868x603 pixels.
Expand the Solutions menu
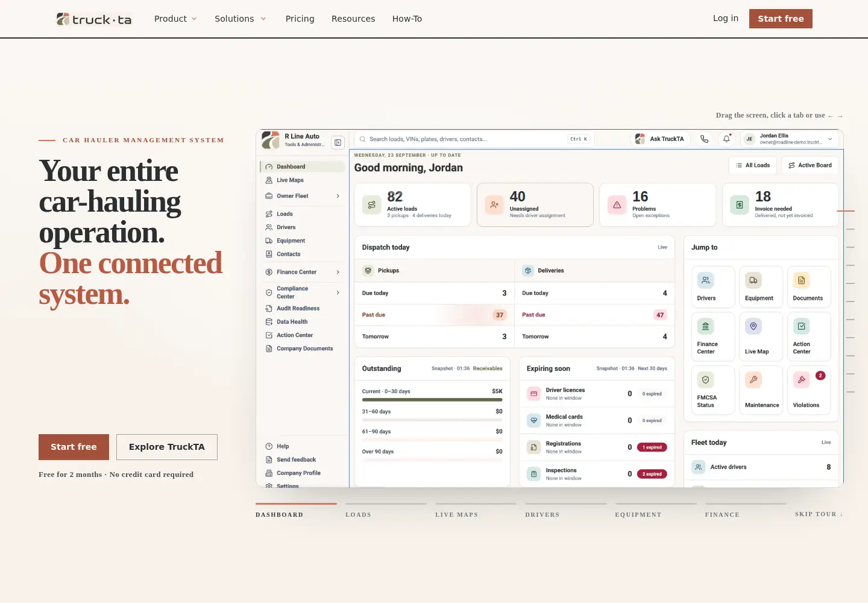click(x=240, y=19)
